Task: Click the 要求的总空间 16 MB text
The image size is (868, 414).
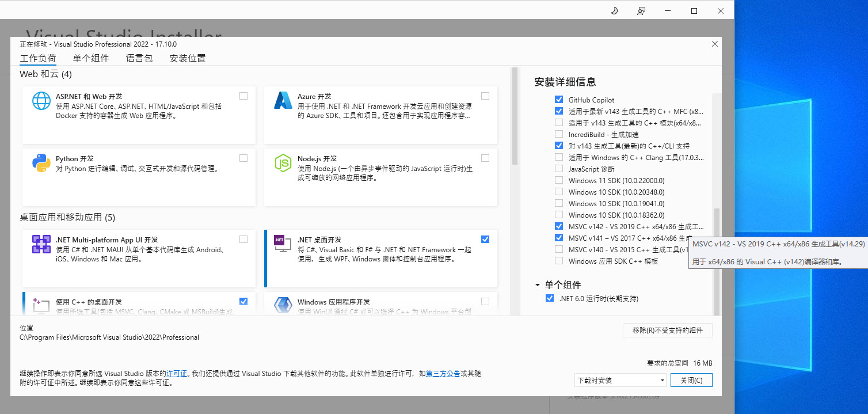Action: tap(680, 363)
